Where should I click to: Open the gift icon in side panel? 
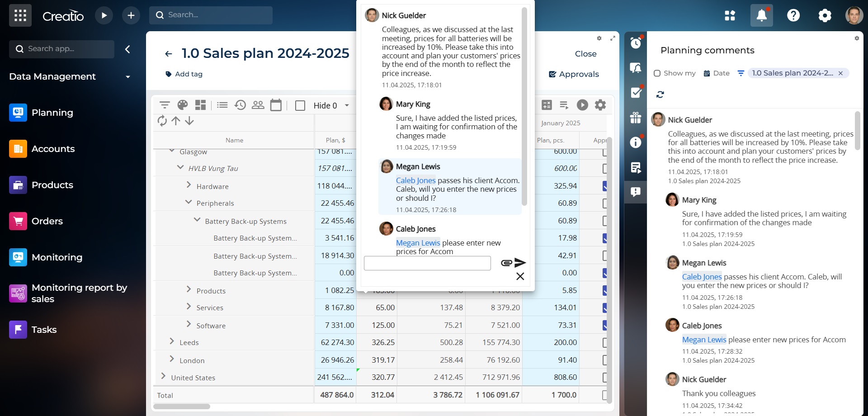click(636, 118)
